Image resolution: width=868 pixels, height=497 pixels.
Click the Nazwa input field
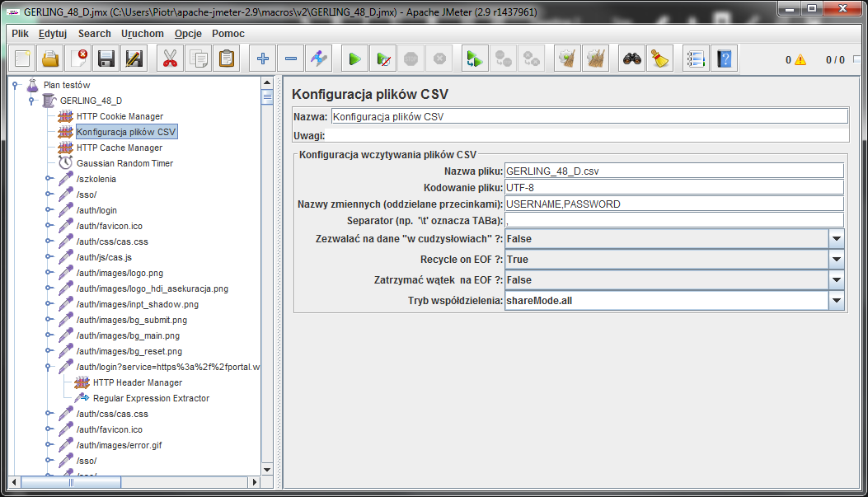coord(589,116)
